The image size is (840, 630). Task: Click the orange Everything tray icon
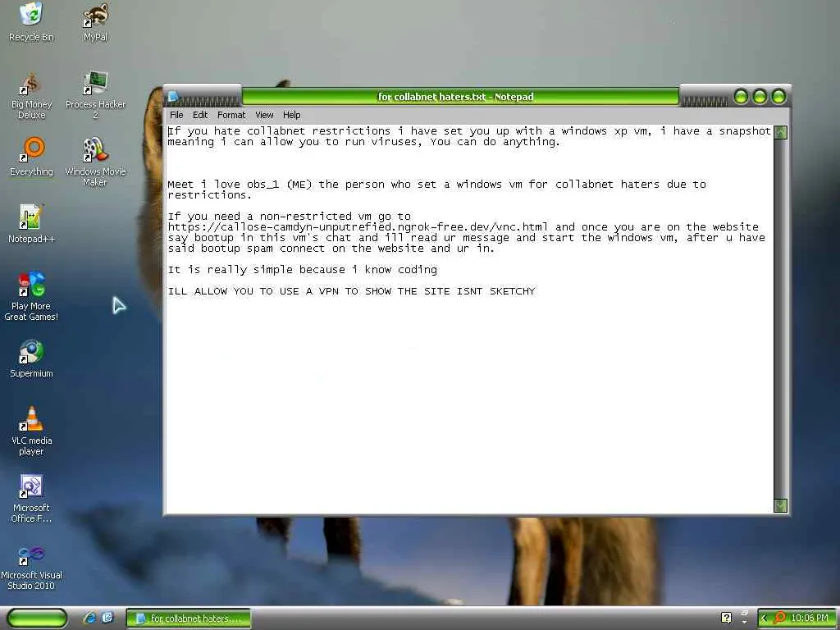[780, 618]
